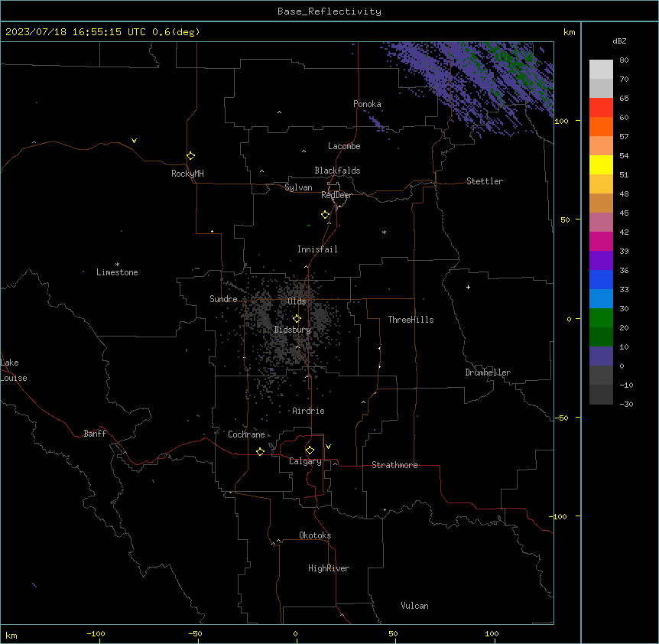Click the Sylvan label
Image resolution: width=659 pixels, height=644 pixels.
click(298, 187)
